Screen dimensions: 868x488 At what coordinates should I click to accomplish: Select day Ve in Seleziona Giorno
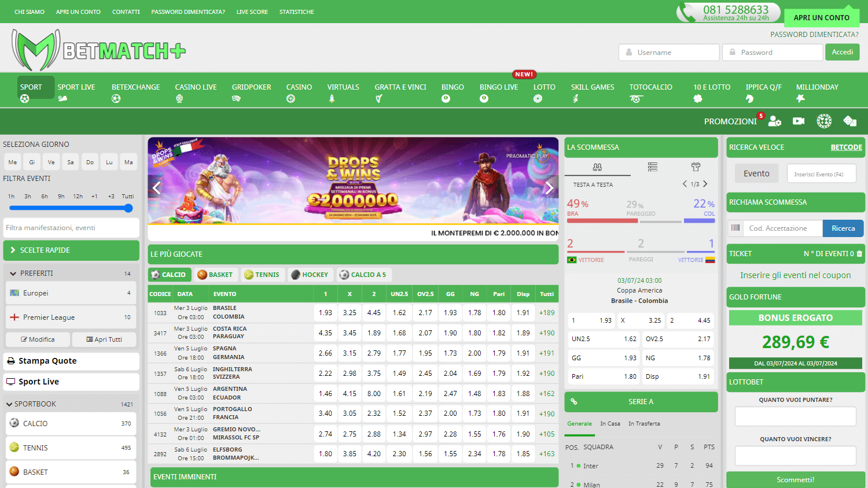[51, 162]
